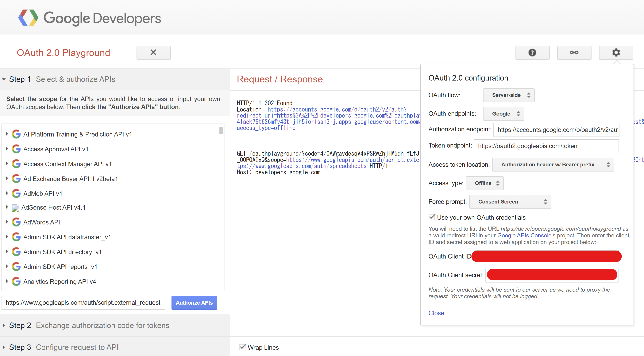Screen dimensions: 644x356
Task: Click the broken image icon beside AdSense Host API
Action: [x=15, y=208]
